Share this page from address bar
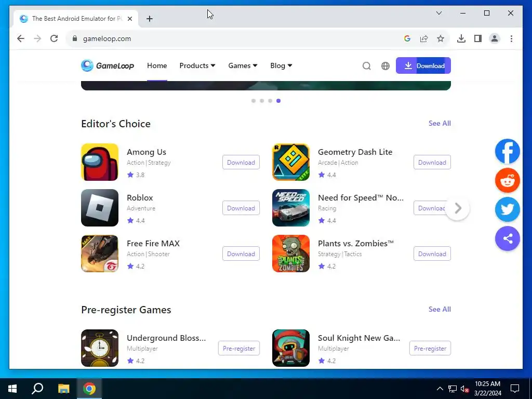Screen dimensions: 532x399 (424, 38)
